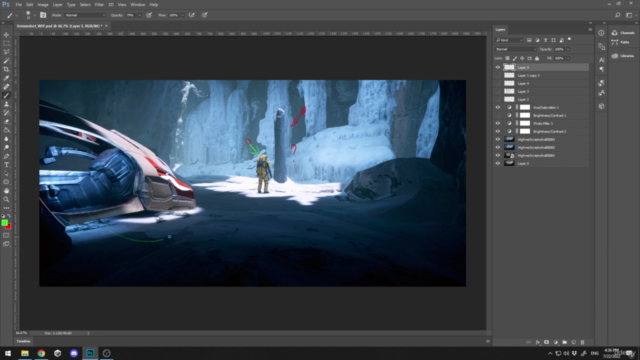Show the Brightness/Contrast 1 adjustment layer

pos(498,116)
